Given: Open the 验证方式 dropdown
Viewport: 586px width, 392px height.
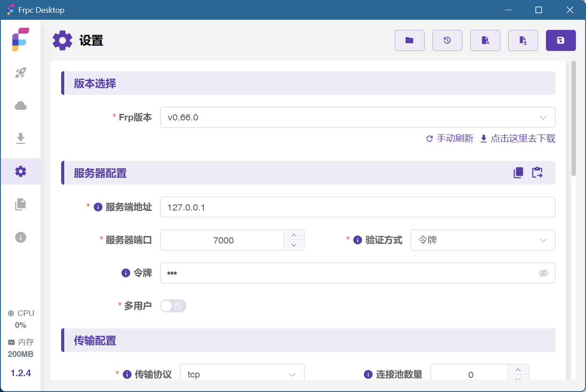Looking at the screenshot, I should click(x=482, y=240).
